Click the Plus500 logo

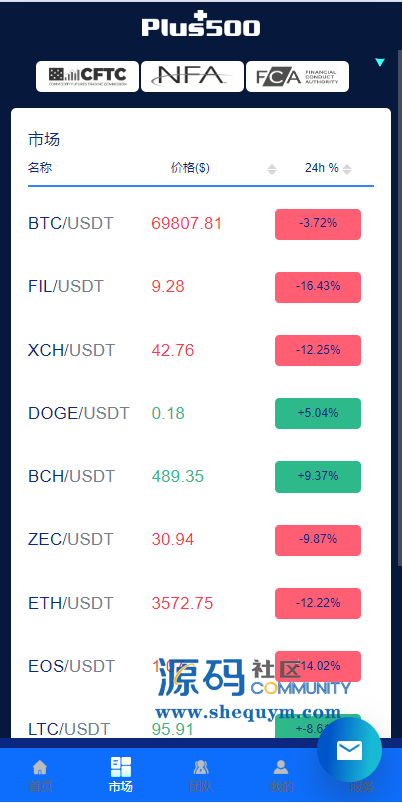pos(201,25)
